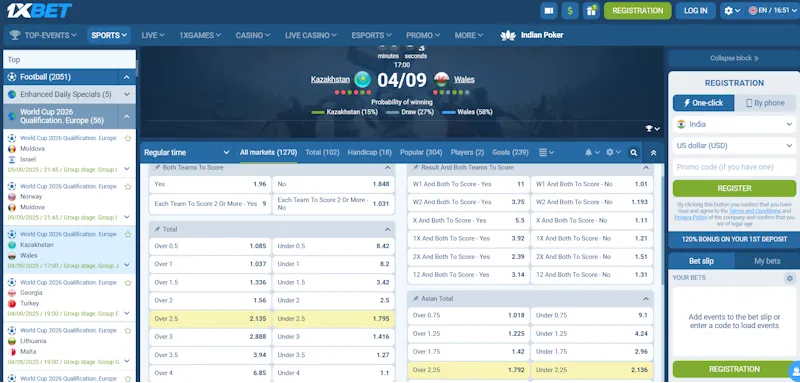The image size is (800, 383).
Task: Favorite the Lithuania vs Malta match star
Action: (128, 330)
